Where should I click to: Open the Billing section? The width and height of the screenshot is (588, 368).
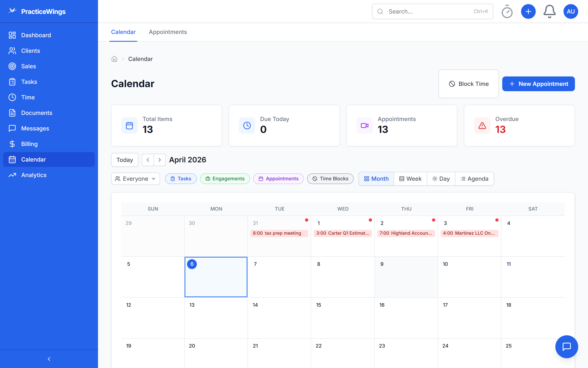point(49,144)
